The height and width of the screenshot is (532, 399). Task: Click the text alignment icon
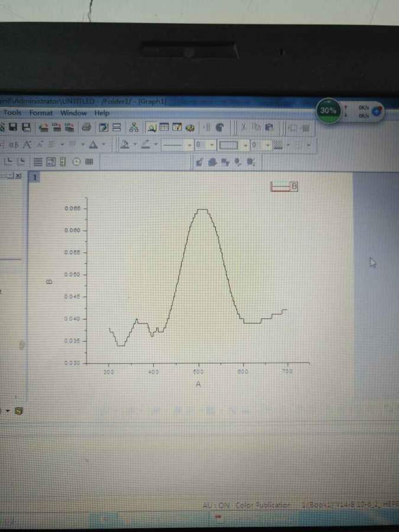(x=53, y=145)
